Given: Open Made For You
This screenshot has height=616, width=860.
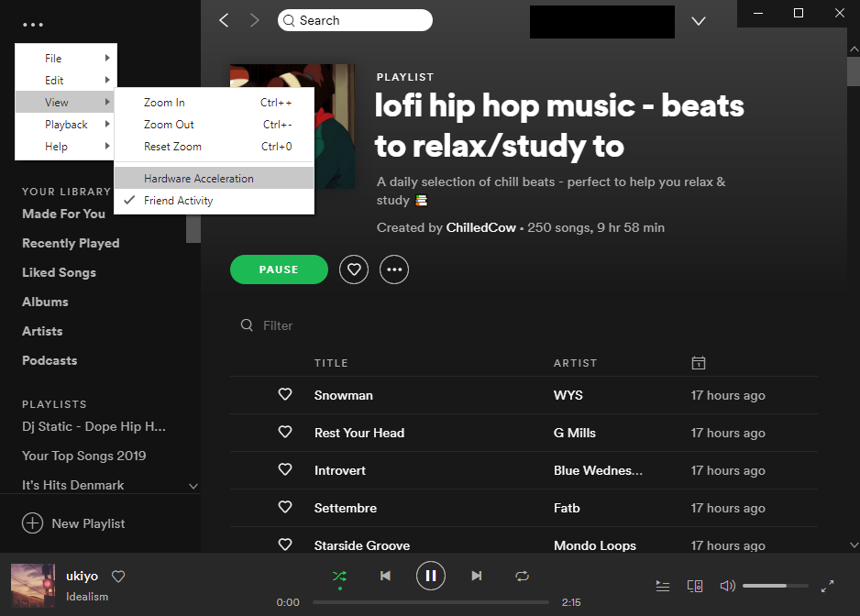Looking at the screenshot, I should point(63,214).
